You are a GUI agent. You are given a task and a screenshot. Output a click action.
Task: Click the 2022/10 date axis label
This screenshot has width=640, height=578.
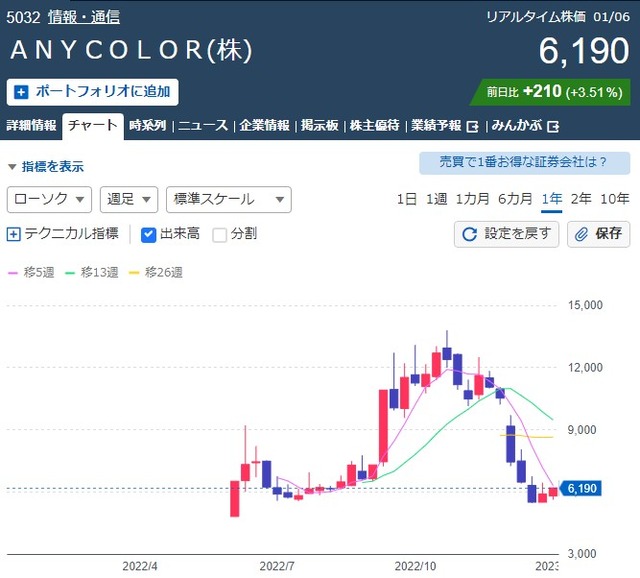(x=416, y=567)
